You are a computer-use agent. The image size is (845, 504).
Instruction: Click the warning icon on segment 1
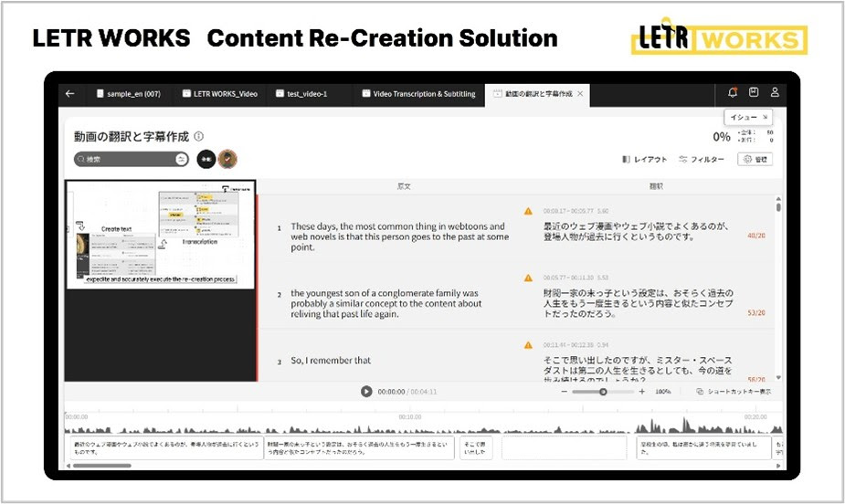click(x=528, y=211)
